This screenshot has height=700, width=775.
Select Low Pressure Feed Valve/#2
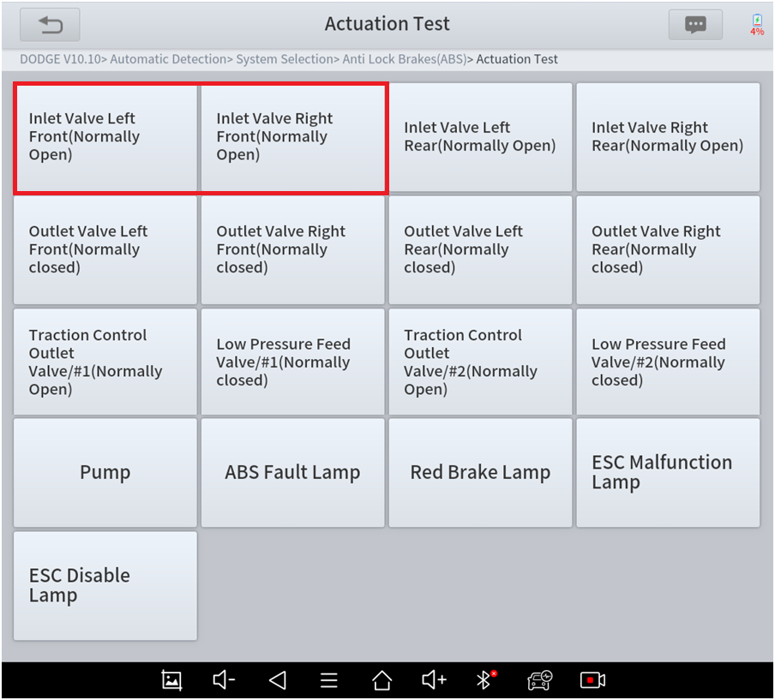pyautogui.click(x=668, y=362)
